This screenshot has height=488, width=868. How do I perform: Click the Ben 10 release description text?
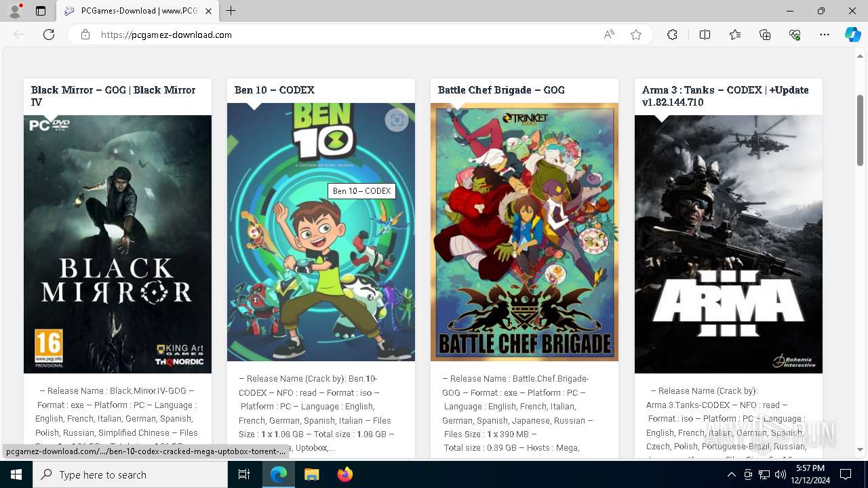tap(317, 413)
